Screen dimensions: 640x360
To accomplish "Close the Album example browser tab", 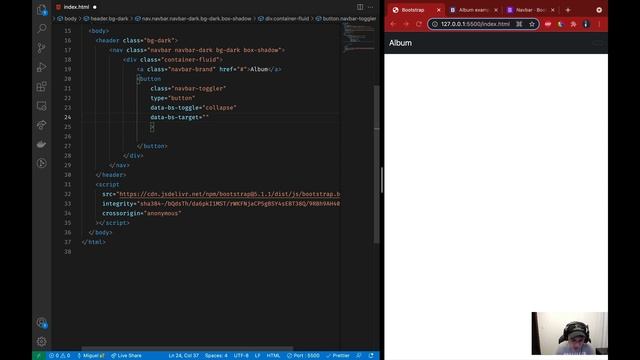I will click(496, 10).
